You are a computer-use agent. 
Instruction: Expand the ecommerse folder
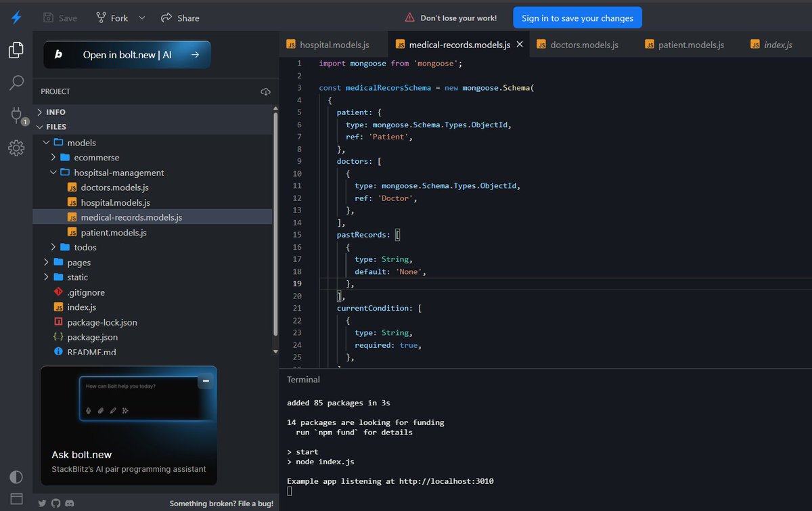coord(153,158)
